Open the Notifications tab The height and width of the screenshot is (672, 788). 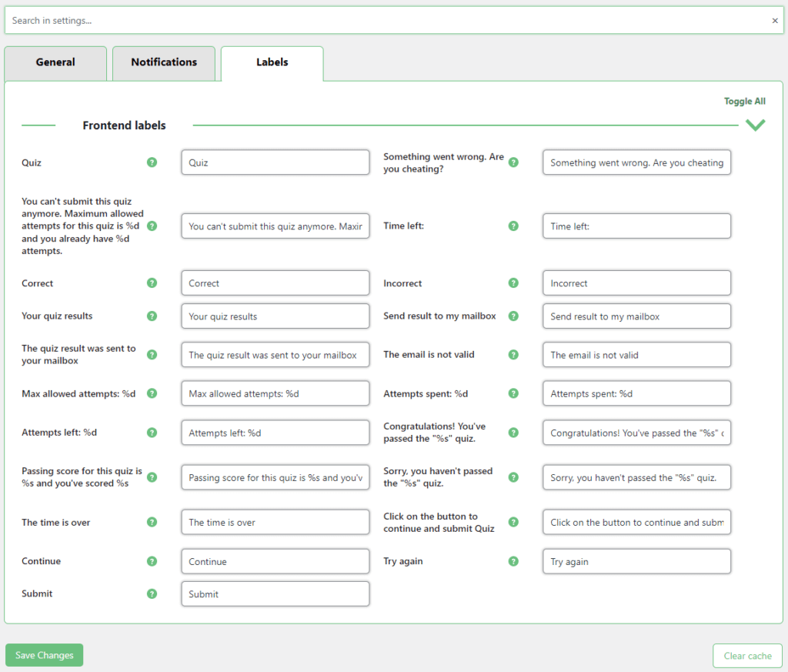tap(164, 62)
